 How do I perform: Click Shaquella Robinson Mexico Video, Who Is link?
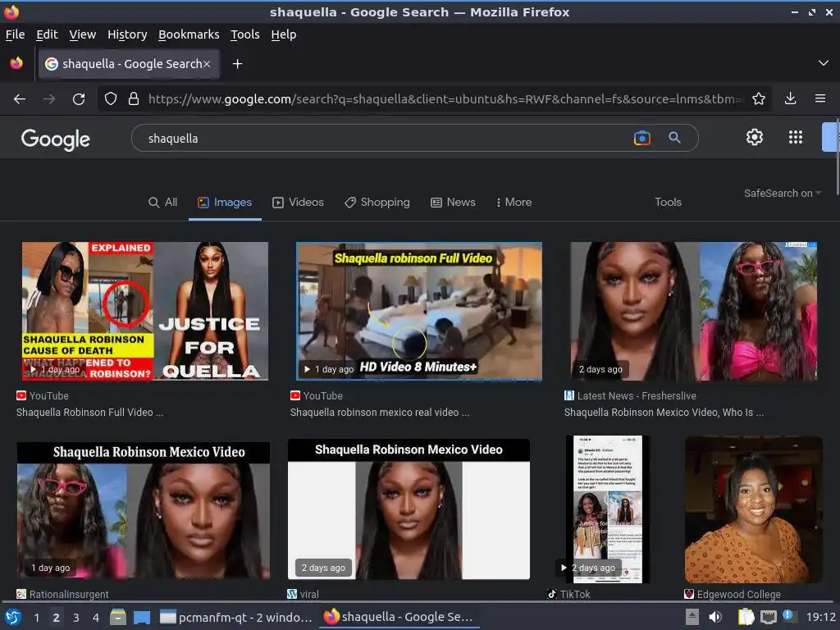click(664, 412)
